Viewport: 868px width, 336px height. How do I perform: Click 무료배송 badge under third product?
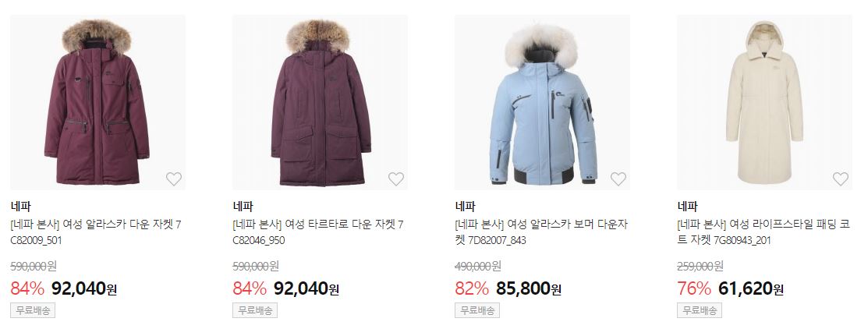[x=477, y=310]
